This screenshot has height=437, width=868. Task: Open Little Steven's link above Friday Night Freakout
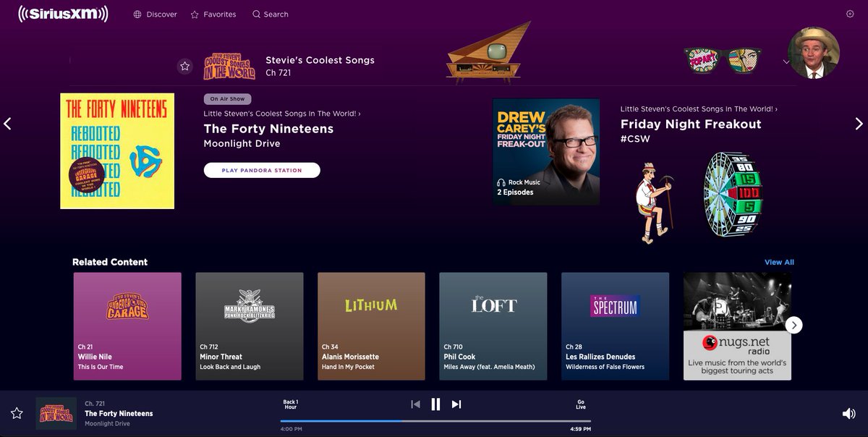(699, 109)
